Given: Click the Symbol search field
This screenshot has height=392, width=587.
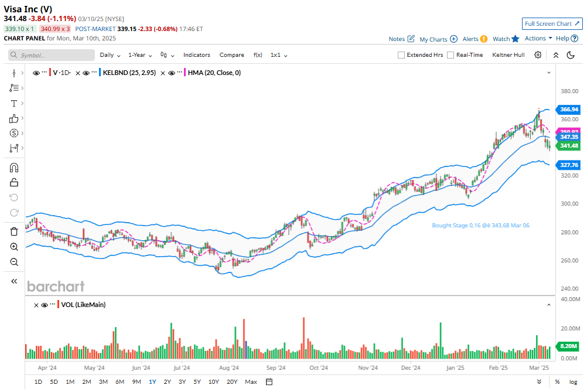Looking at the screenshot, I should click(52, 55).
